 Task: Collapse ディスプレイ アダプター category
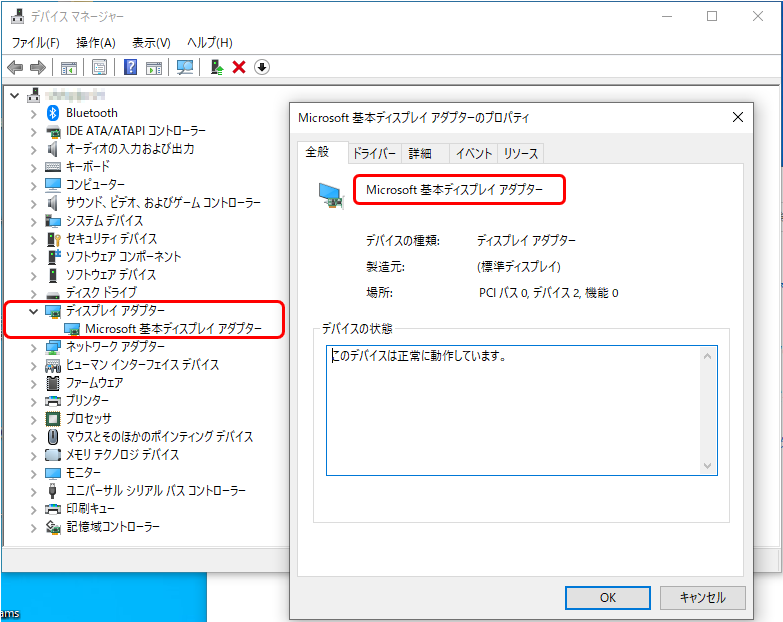33,311
